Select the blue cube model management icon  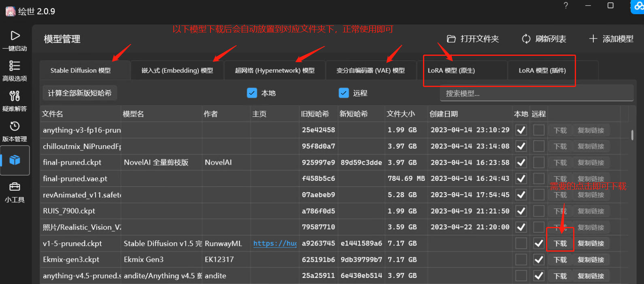tap(15, 160)
